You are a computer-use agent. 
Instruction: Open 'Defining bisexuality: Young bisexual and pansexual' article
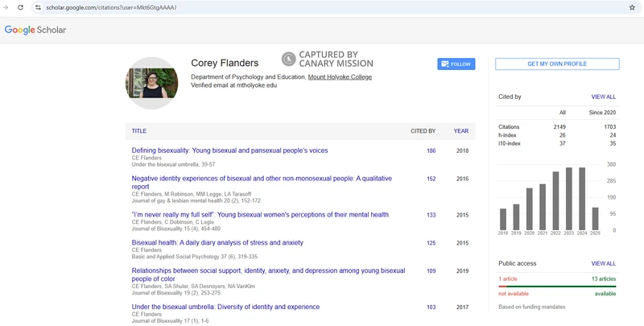point(229,151)
